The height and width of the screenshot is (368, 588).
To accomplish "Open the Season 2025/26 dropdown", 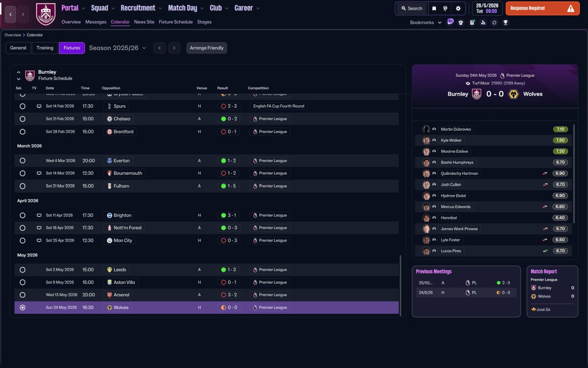I will coord(118,48).
